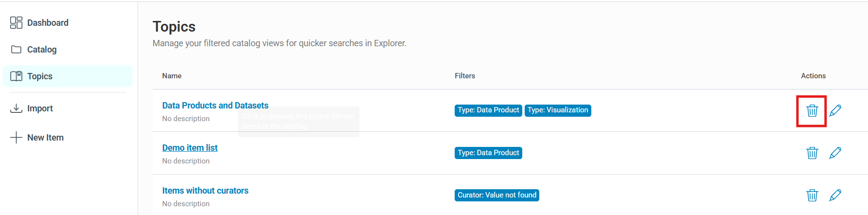Click the Topics book icon in sidebar
The height and width of the screenshot is (215, 868).
[17, 76]
